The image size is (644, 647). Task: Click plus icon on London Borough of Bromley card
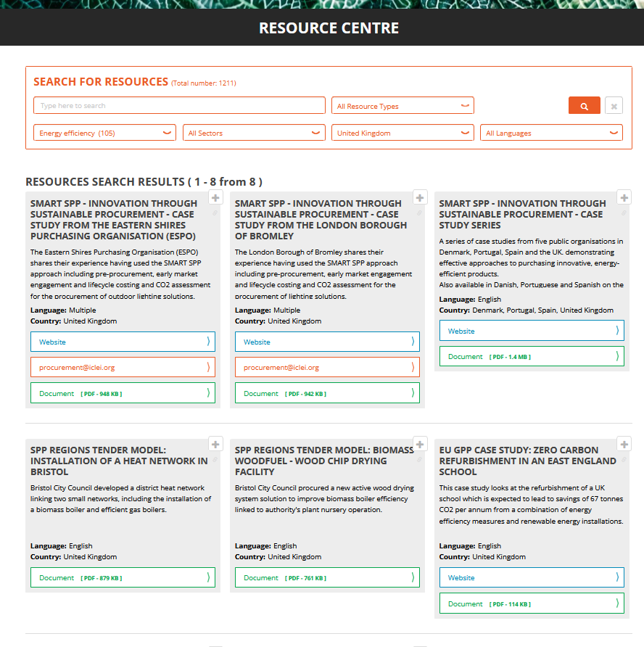coord(420,197)
